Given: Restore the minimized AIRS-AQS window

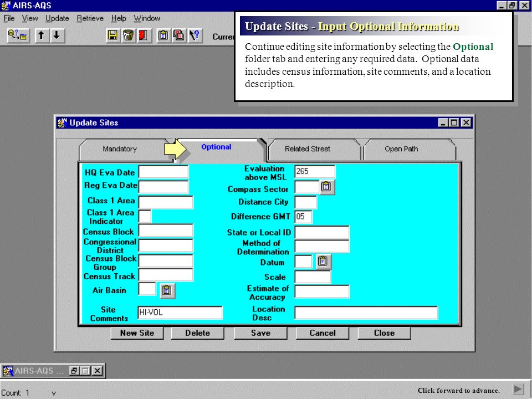Looking at the screenshot, I should [x=74, y=371].
